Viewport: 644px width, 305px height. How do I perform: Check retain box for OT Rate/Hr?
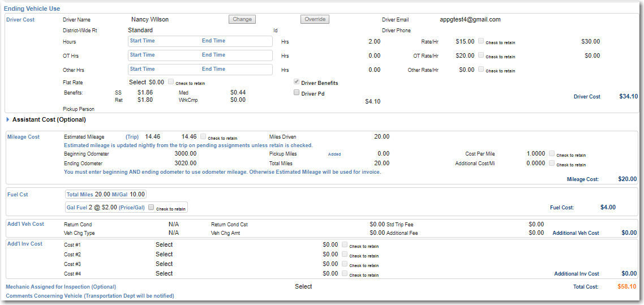[x=482, y=55]
